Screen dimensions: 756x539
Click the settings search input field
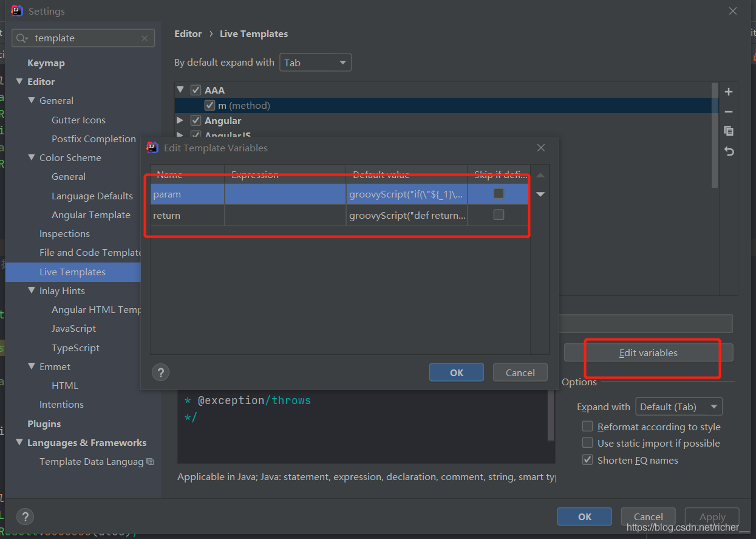click(83, 38)
